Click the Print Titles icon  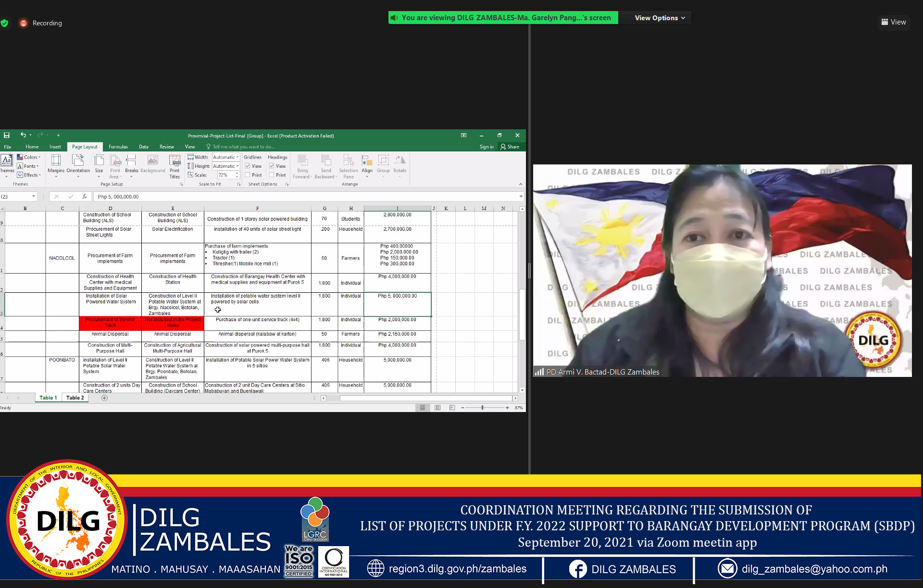[175, 161]
